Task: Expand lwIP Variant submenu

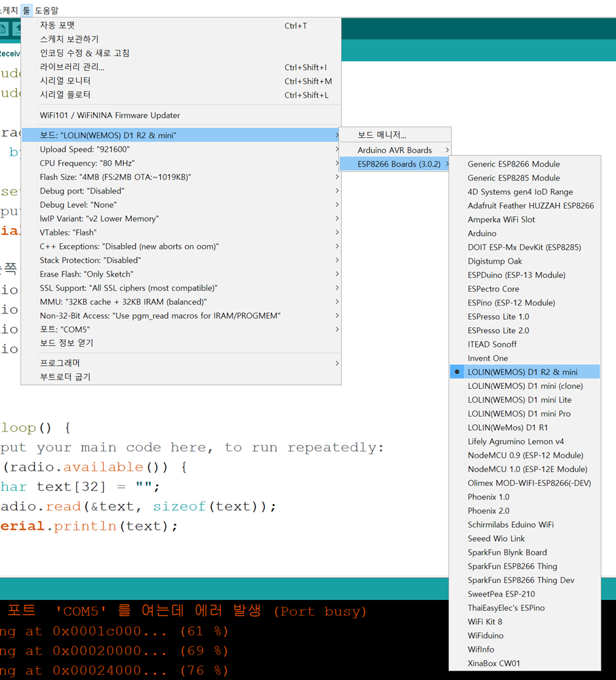Action: tap(181, 218)
